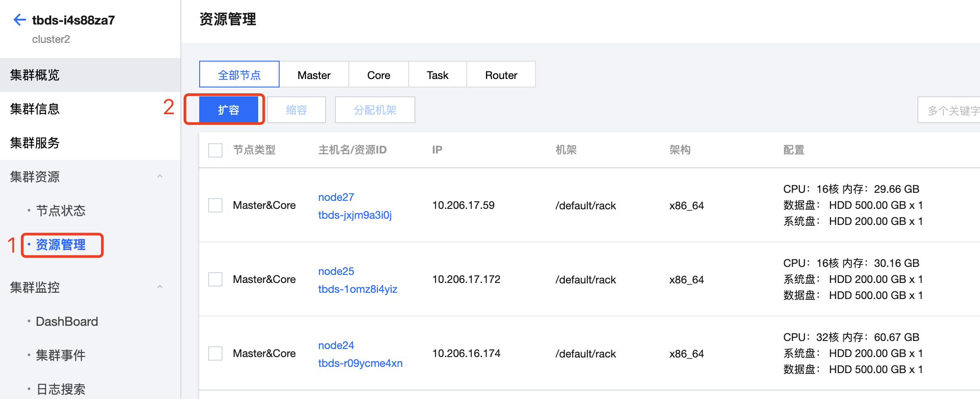Collapse the 集群监控 section chevron
This screenshot has width=980, height=399.
[160, 287]
